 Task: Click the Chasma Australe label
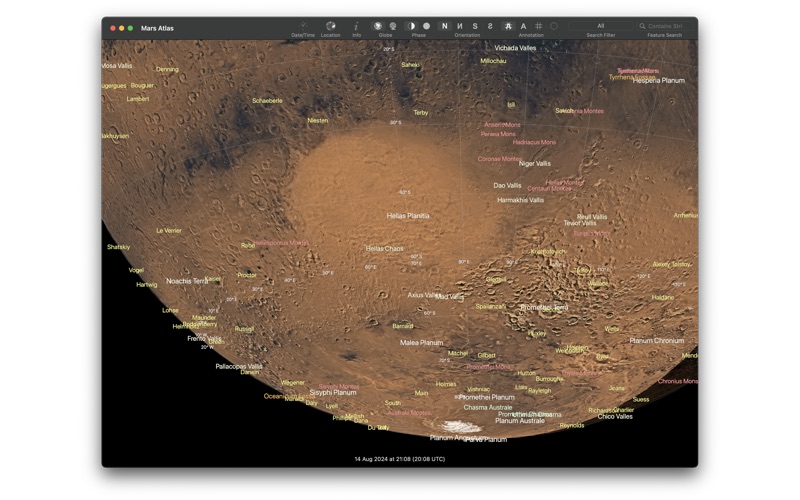coord(488,408)
